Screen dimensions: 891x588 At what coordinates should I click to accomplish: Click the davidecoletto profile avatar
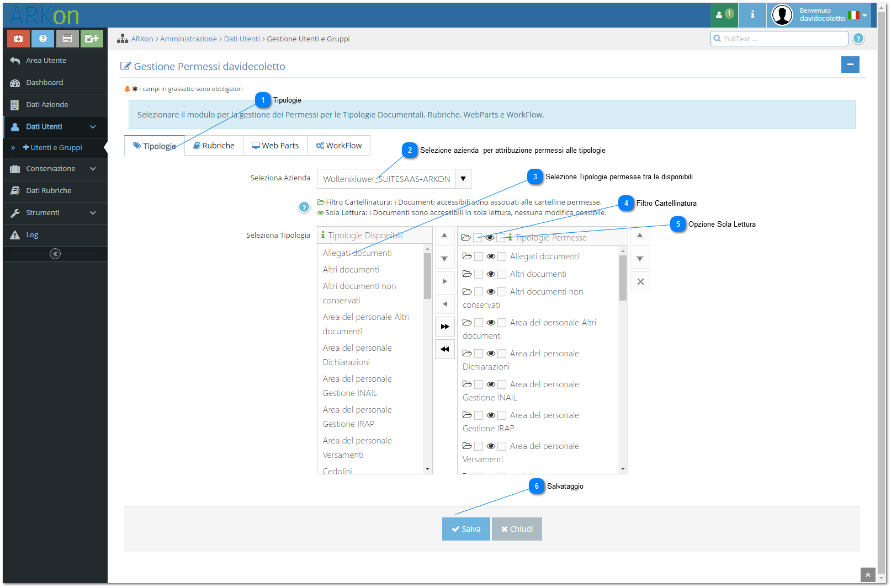782,15
